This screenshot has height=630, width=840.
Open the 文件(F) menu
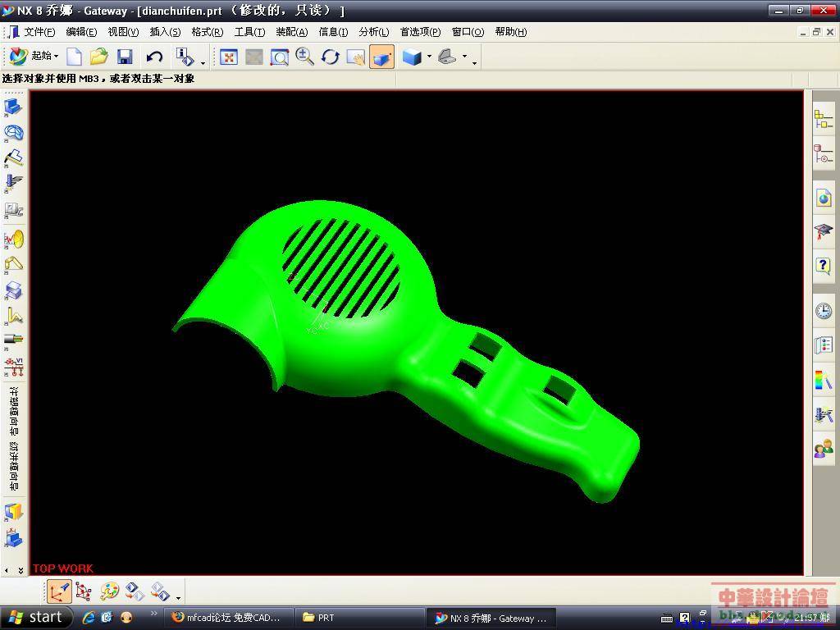(39, 32)
